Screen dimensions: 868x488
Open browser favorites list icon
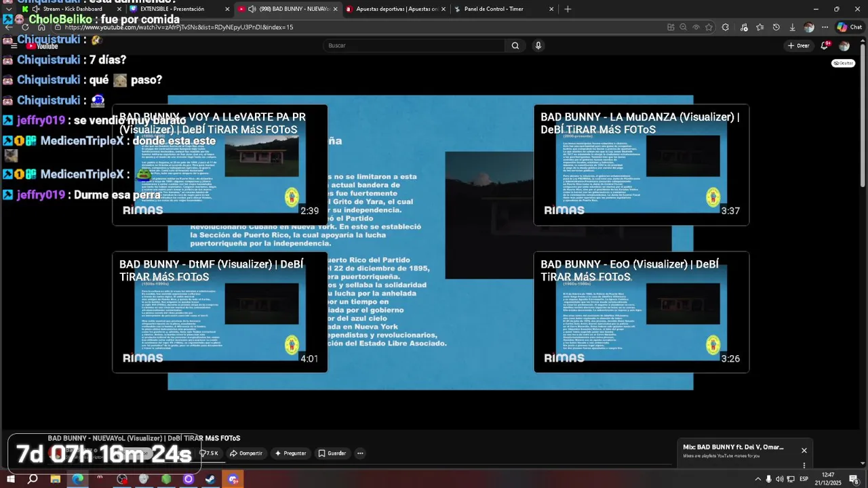tap(759, 27)
